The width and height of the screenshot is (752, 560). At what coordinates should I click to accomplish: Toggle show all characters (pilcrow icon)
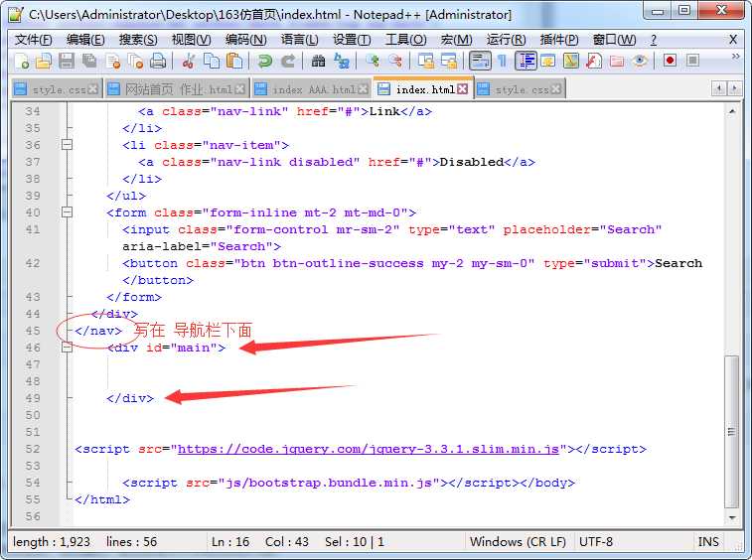click(x=502, y=62)
